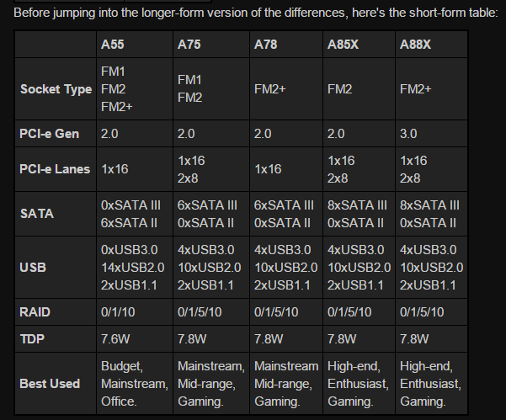The height and width of the screenshot is (420, 506).
Task: Select the FM2 socket cell under A85X
Action: [360, 89]
